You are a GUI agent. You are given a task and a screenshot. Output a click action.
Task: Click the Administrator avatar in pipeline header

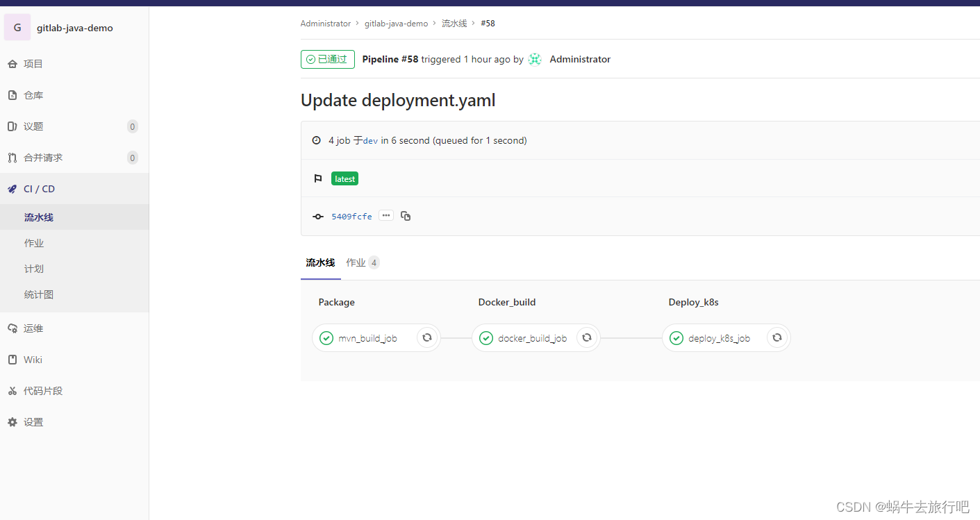534,59
